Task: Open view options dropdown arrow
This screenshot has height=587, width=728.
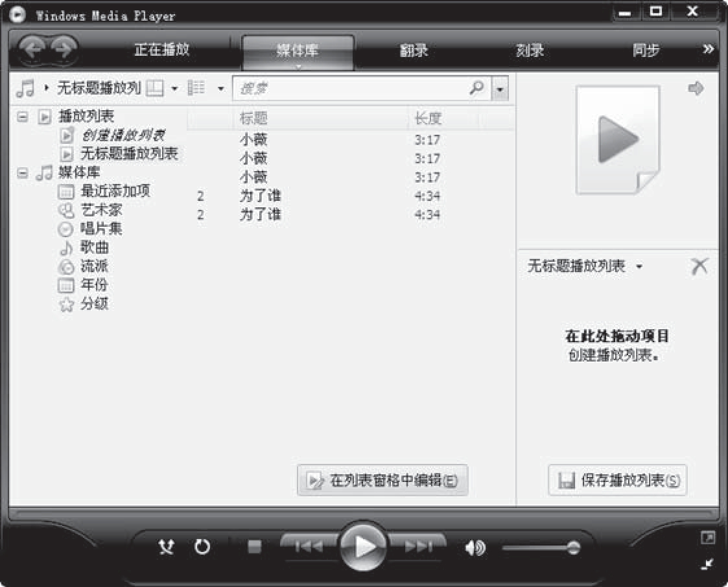Action: point(221,88)
